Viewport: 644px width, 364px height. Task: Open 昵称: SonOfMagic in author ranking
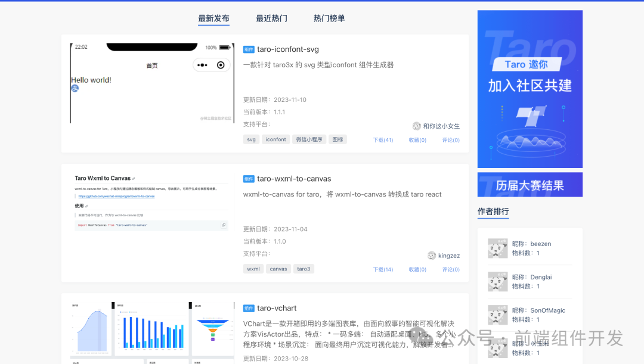pos(538,310)
